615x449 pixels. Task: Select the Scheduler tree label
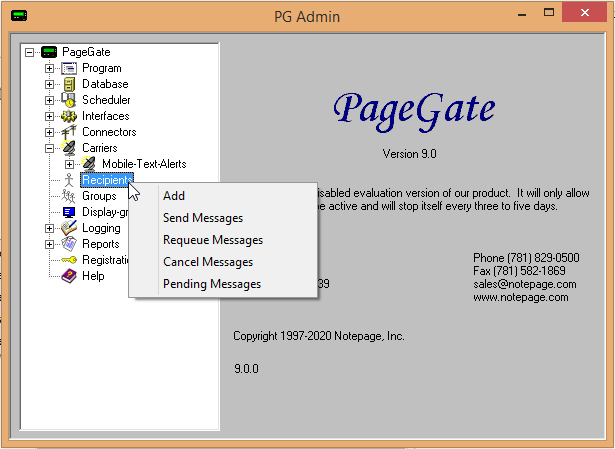coord(106,100)
